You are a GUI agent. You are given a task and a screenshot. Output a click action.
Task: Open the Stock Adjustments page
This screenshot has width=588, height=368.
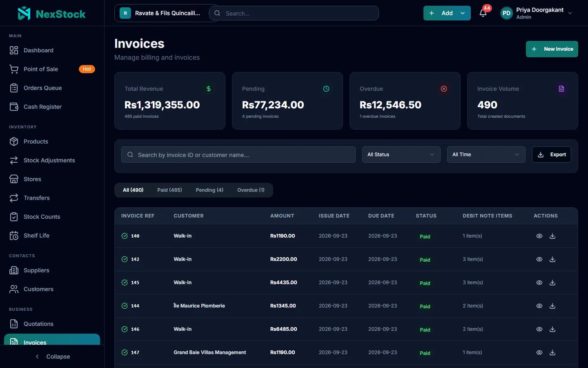point(52,160)
